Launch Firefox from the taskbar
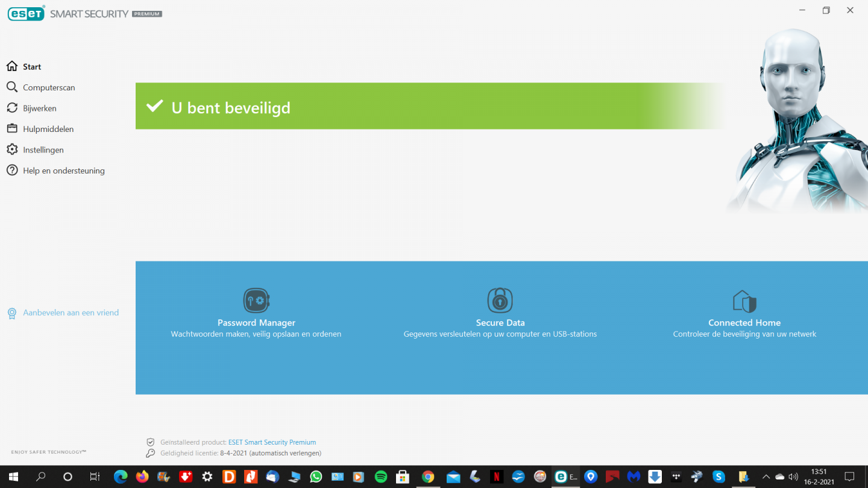 (142, 477)
